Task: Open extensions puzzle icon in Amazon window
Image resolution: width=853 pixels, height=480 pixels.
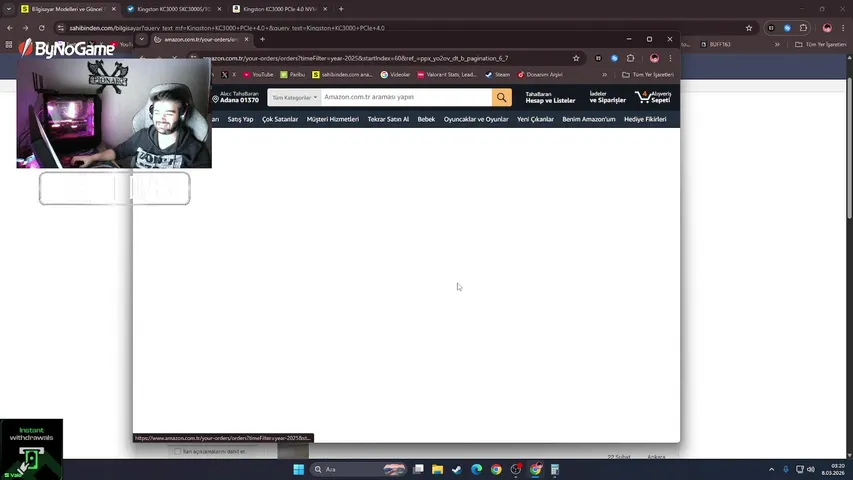Action: click(631, 58)
